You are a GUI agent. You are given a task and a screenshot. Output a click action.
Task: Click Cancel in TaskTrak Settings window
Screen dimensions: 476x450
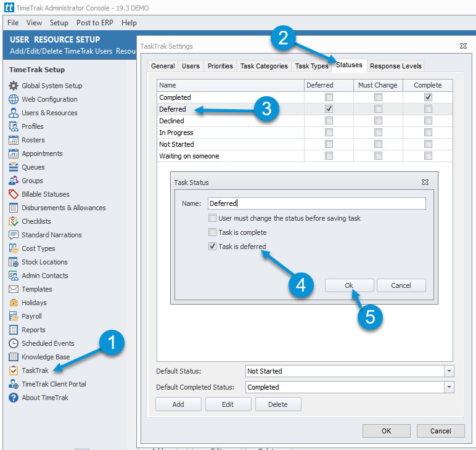pos(440,431)
